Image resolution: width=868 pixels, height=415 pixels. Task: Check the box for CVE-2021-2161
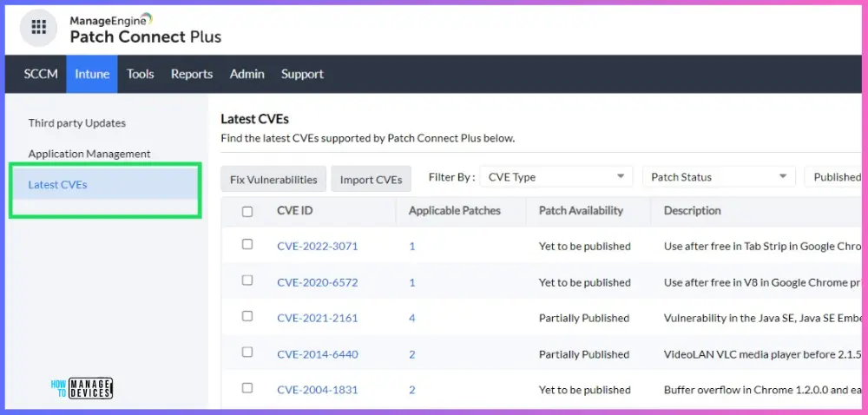pyautogui.click(x=247, y=316)
